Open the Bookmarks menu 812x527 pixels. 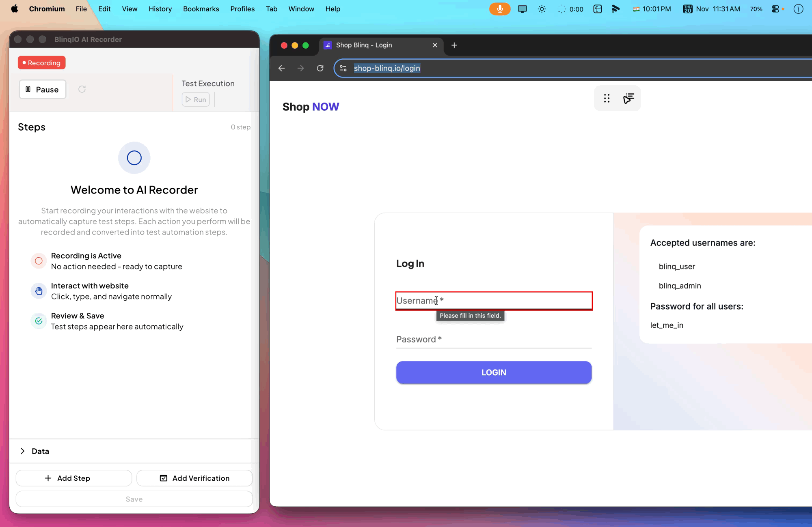coord(201,9)
